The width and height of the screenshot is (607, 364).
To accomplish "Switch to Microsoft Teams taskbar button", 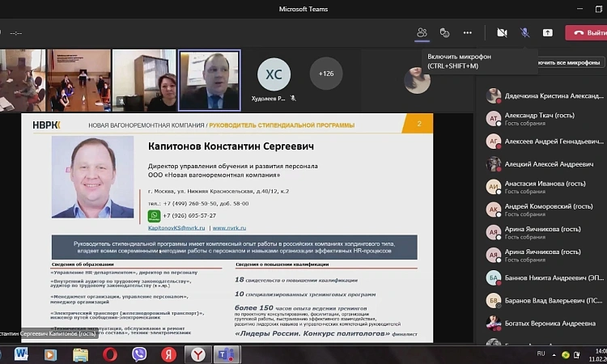I will point(227,355).
